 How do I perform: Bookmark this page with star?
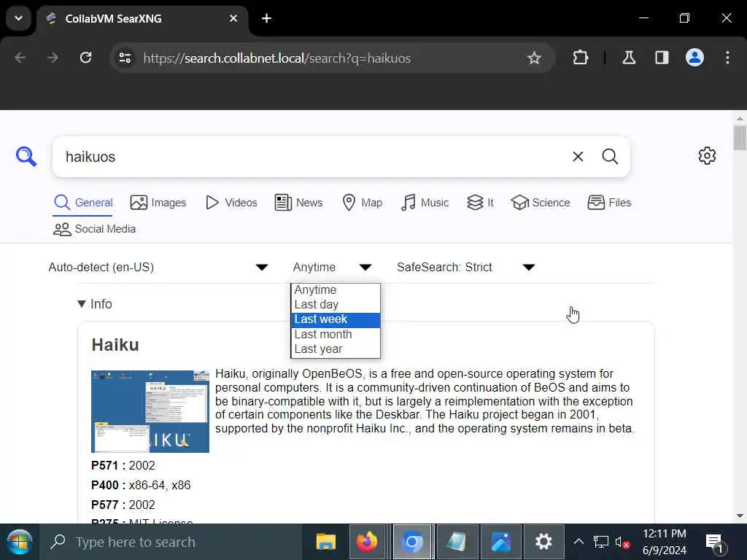534,58
